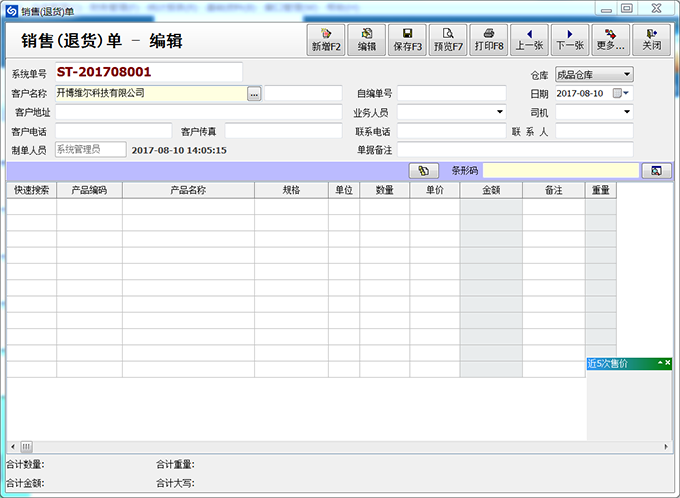Expand the 司机 dropdown
This screenshot has height=498, width=680.
coord(627,112)
